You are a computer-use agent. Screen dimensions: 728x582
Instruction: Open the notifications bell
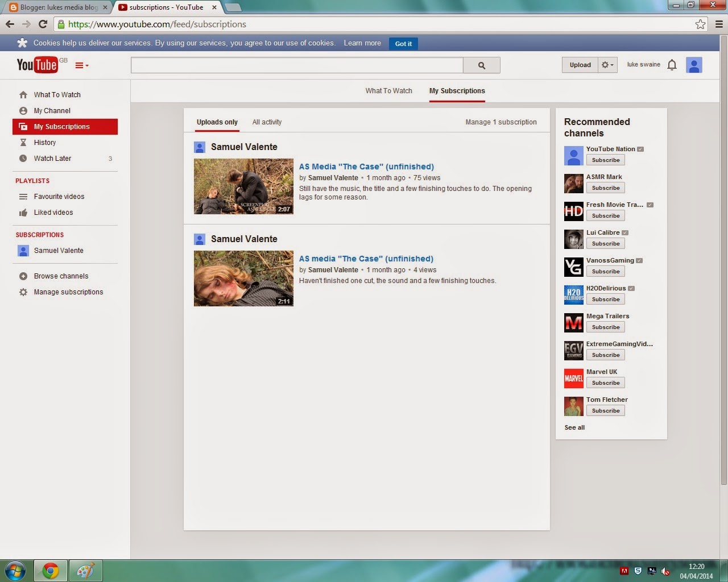672,65
